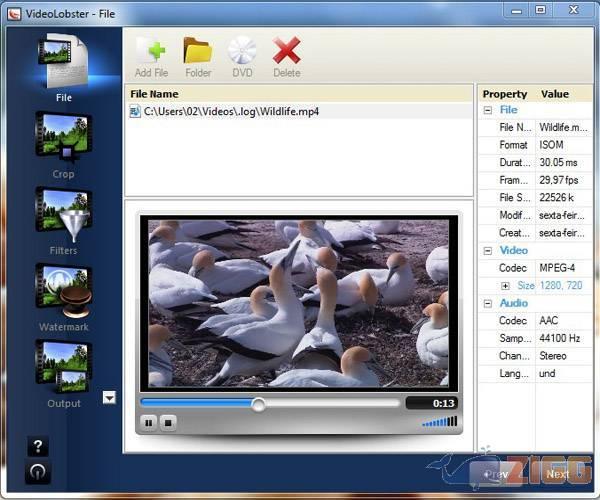600x500 pixels.
Task: Click the File Name column header
Action: 299,94
